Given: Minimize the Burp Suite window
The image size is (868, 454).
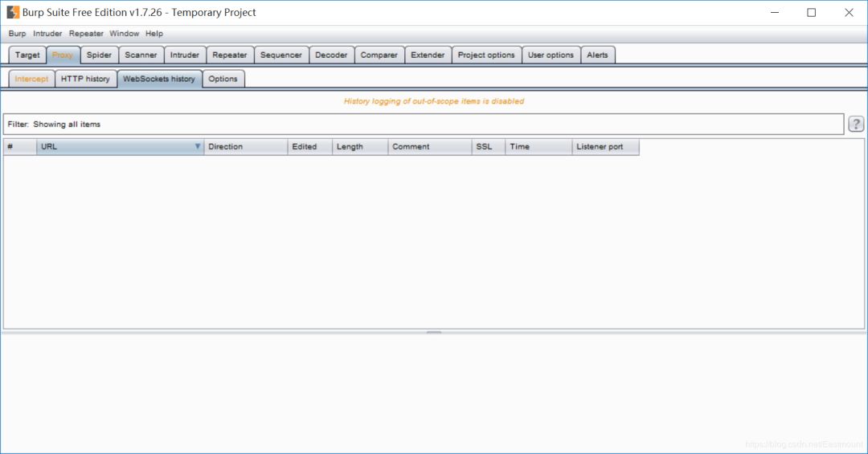Looking at the screenshot, I should tap(775, 12).
